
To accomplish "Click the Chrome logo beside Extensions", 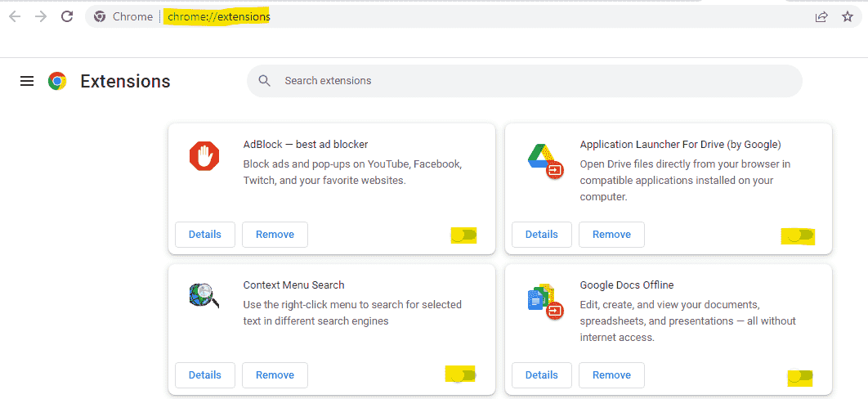I will tap(57, 81).
